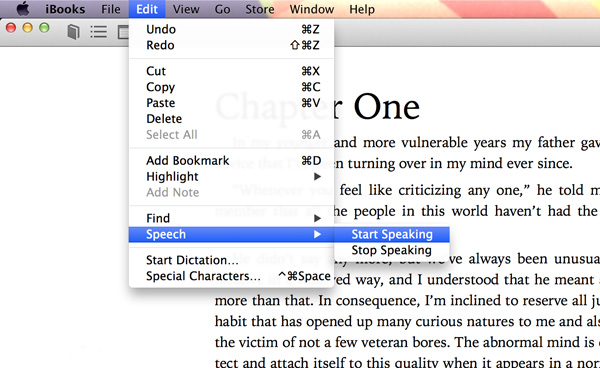Viewport: 600px width, 368px height.
Task: Choose Redo from the Edit menu
Action: pos(232,45)
